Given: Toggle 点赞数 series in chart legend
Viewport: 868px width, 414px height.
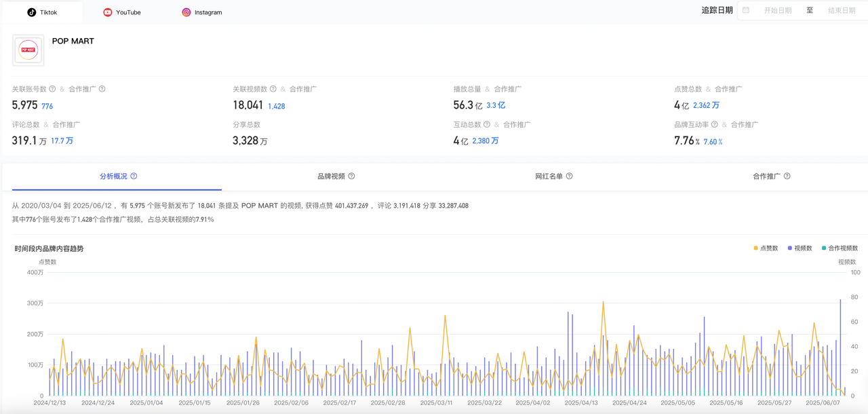Looking at the screenshot, I should click(766, 248).
